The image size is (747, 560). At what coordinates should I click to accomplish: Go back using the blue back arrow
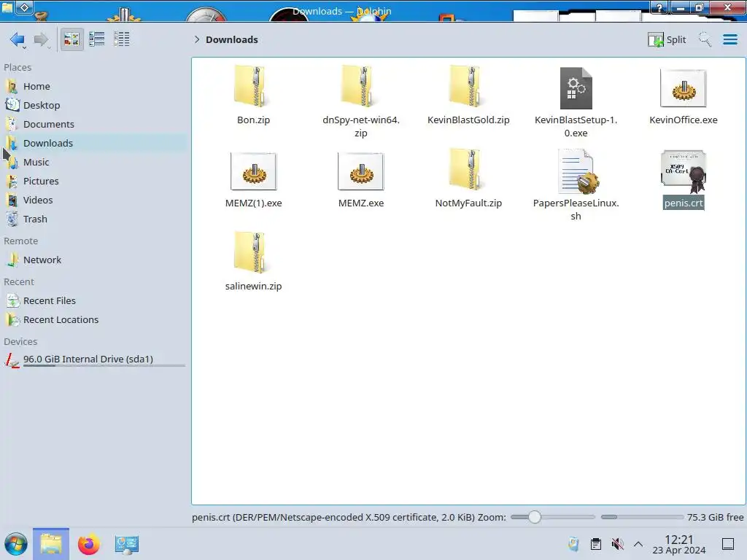(18, 39)
